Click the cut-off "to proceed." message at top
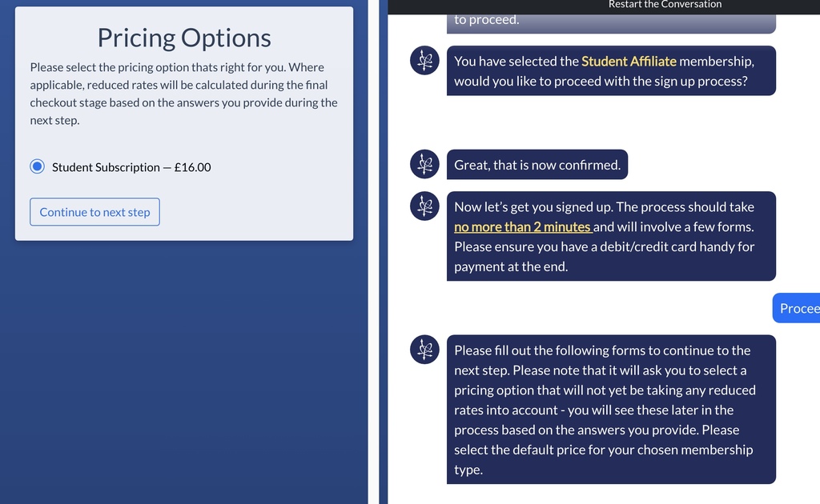Image resolution: width=820 pixels, height=504 pixels. pos(611,21)
